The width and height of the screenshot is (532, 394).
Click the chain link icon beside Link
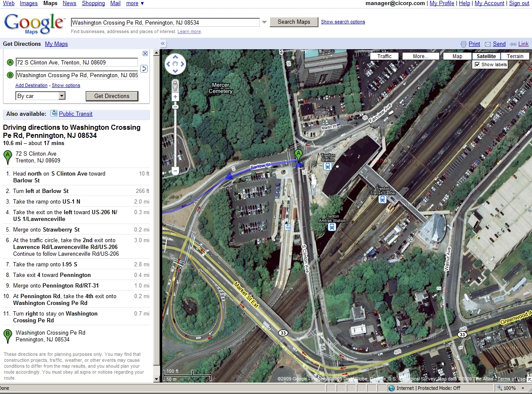click(513, 44)
